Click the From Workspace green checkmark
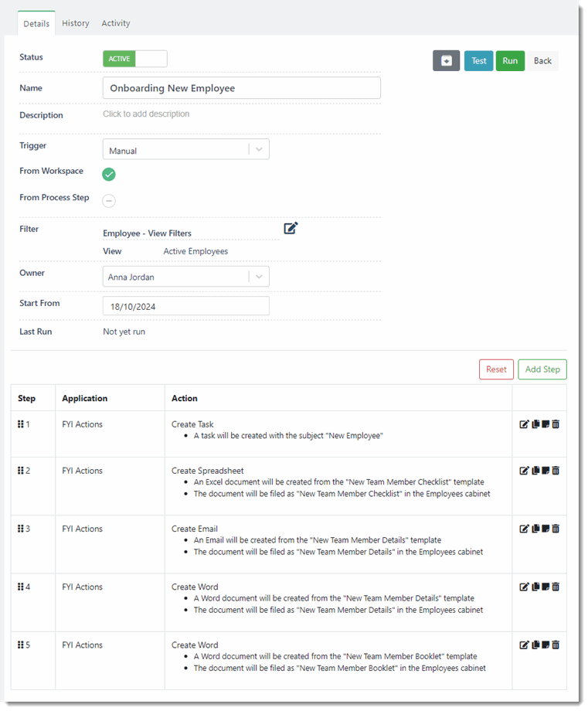The image size is (588, 711). (x=108, y=175)
